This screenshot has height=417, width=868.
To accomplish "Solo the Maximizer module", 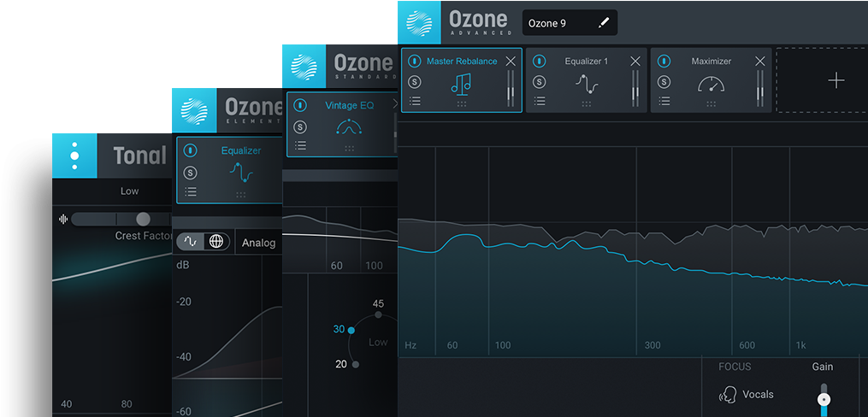I will pos(664,82).
